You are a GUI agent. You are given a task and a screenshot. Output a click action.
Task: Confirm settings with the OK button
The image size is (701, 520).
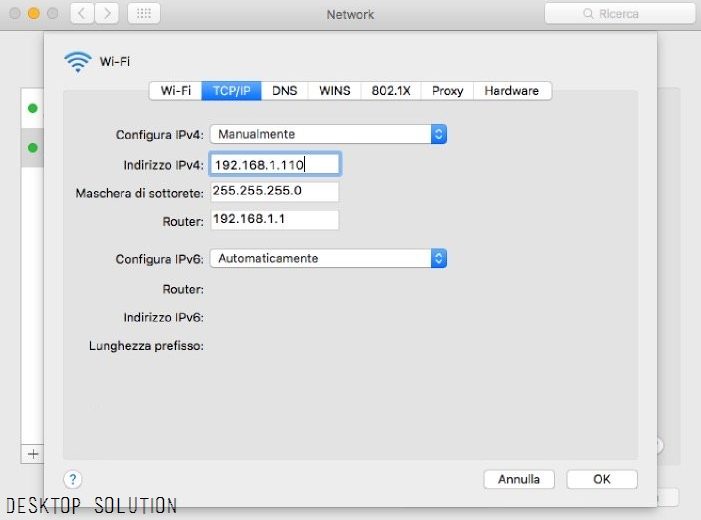point(602,479)
